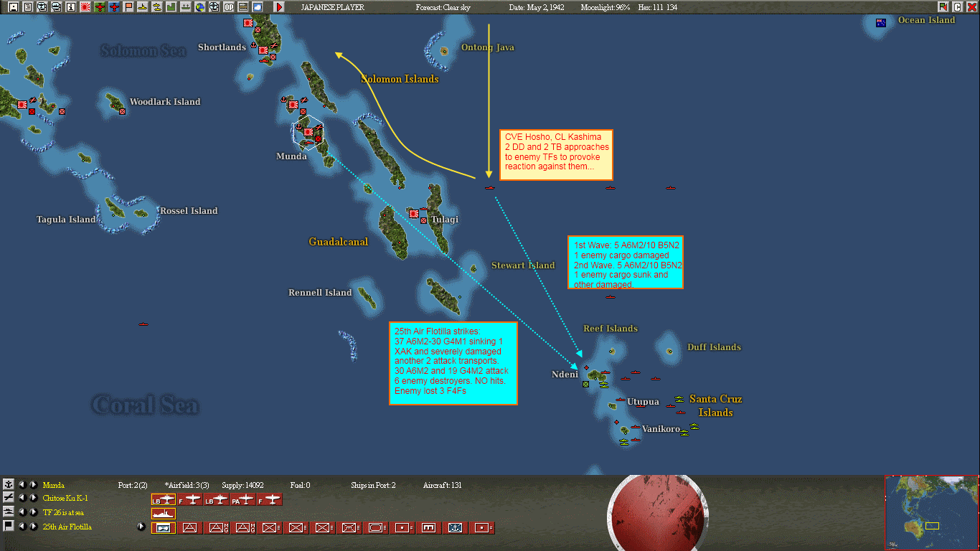The width and height of the screenshot is (980, 551).
Task: Click the round arrow before the unit icons row
Action: coord(141,527)
